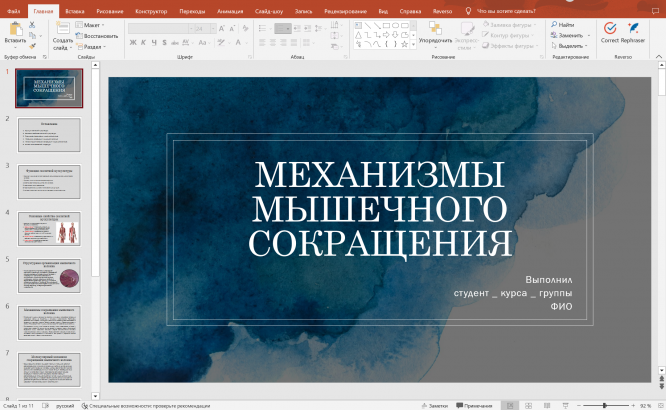Click the Упорядочить (Arrange) icon

coord(435,29)
